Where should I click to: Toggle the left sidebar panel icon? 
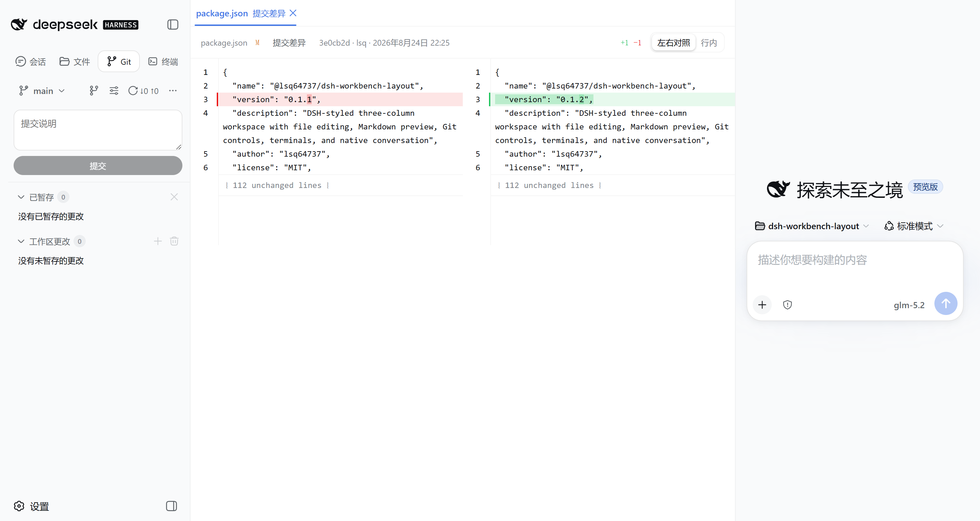click(x=173, y=25)
